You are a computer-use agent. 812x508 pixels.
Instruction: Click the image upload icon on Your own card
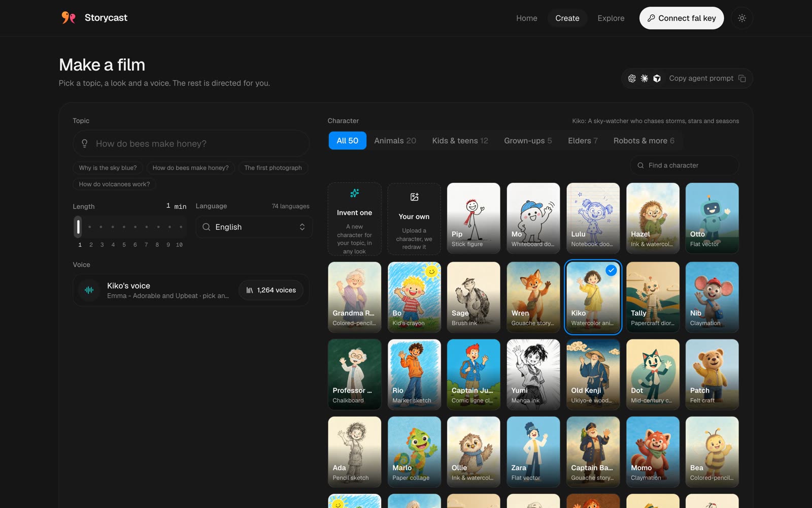(414, 197)
